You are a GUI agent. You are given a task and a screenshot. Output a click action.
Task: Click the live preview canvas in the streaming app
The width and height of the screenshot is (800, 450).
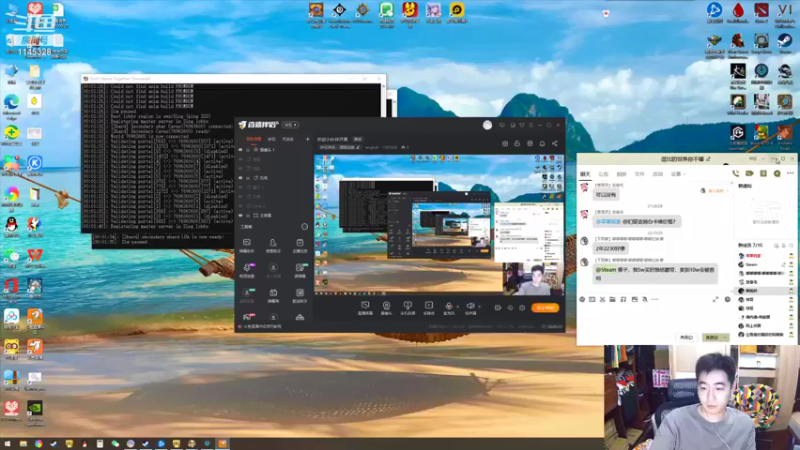(x=439, y=225)
